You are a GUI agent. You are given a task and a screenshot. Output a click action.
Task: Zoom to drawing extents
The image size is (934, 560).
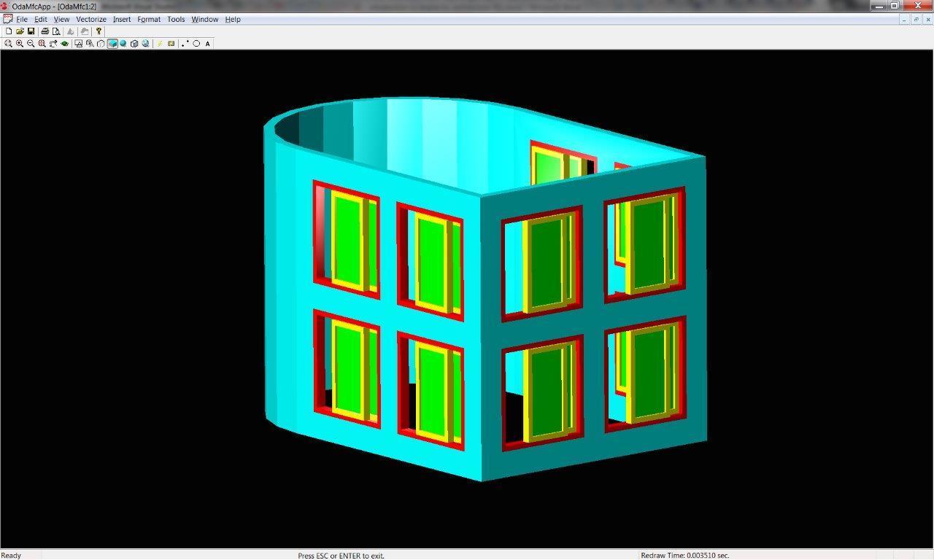click(42, 43)
